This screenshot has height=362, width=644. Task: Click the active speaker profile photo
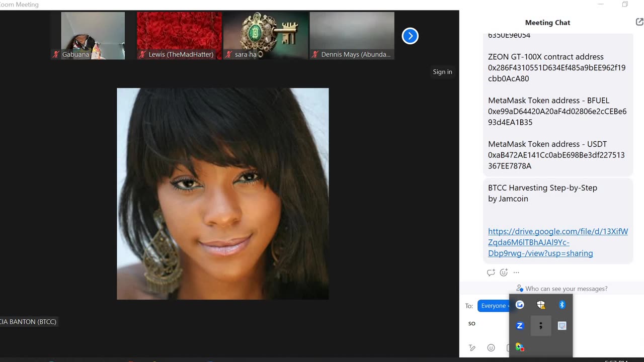click(x=223, y=194)
